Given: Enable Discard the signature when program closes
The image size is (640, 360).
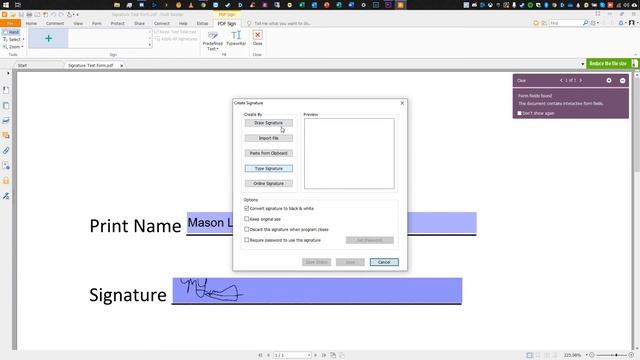Looking at the screenshot, I should tap(247, 229).
